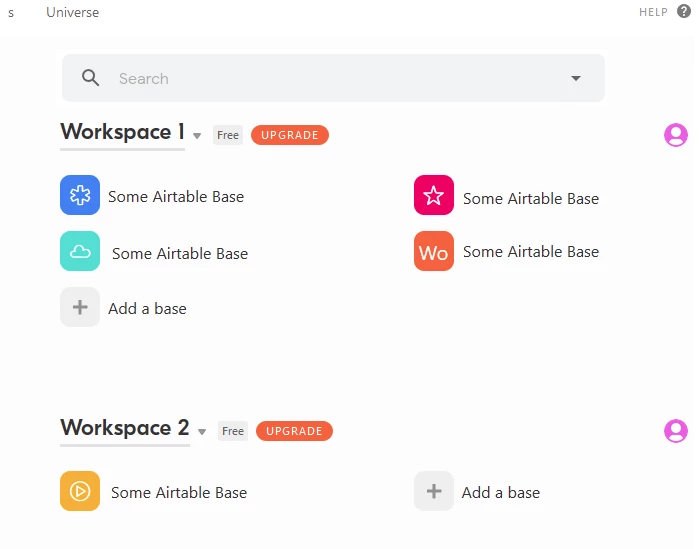Click base name beside orange Wo icon
This screenshot has width=699, height=549.
531,252
